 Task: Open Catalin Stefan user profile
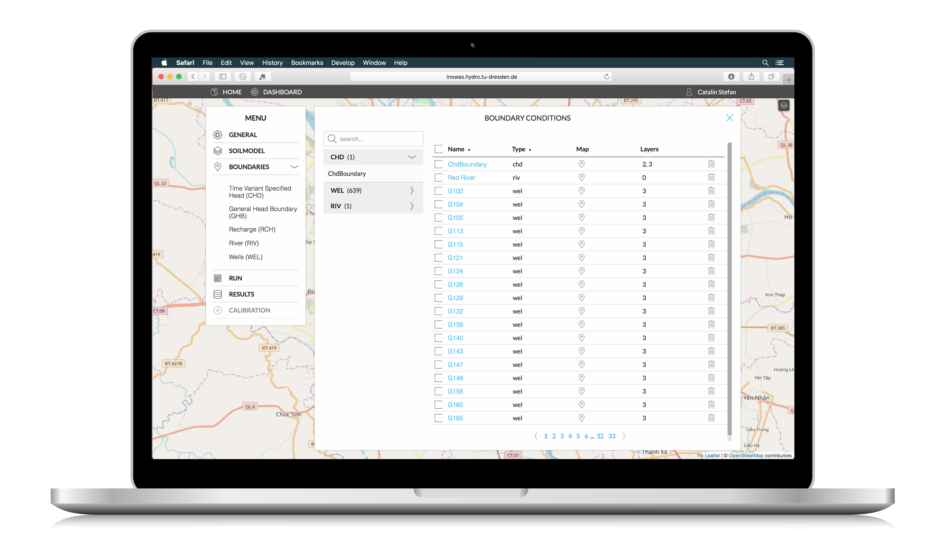(711, 92)
